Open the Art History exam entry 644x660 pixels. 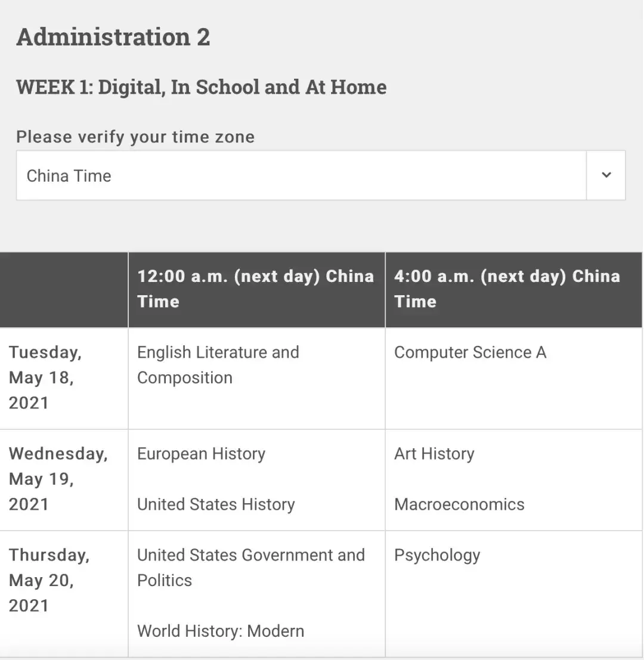pyautogui.click(x=434, y=454)
